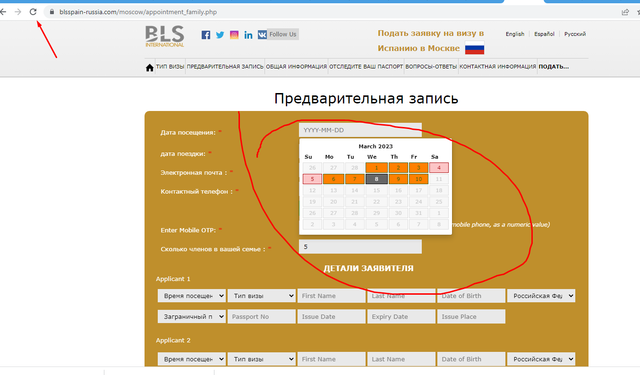The width and height of the screenshot is (640, 375).
Task: Expand Applicant 1 Тип визы dropdown
Action: click(262, 296)
